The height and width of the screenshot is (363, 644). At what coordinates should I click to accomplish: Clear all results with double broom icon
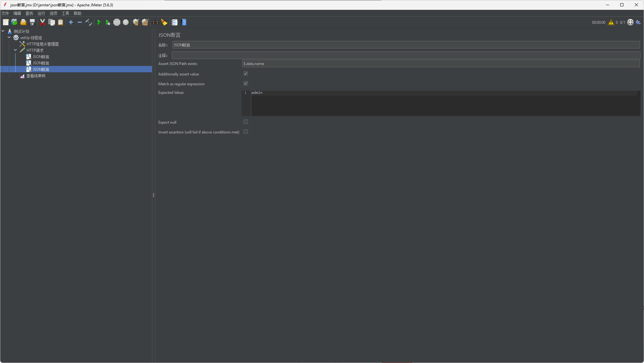pyautogui.click(x=145, y=22)
